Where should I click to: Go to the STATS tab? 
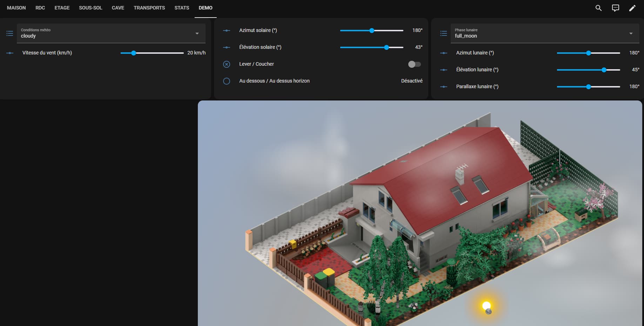point(182,8)
